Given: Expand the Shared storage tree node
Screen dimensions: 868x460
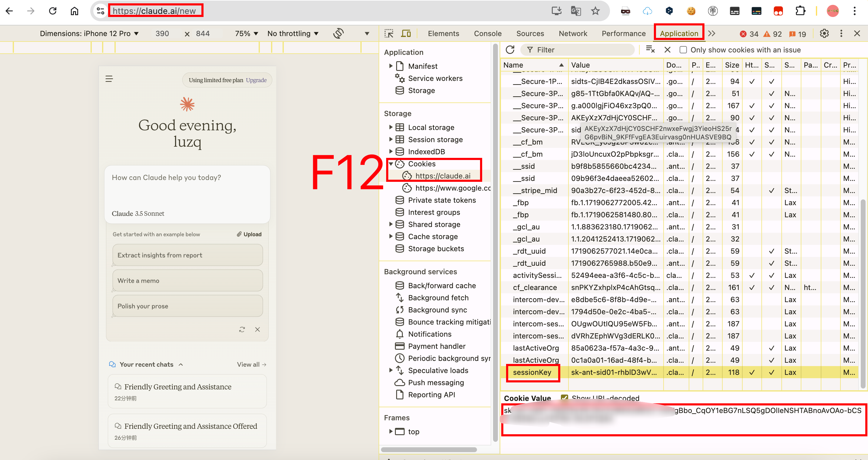Looking at the screenshot, I should tap(390, 224).
